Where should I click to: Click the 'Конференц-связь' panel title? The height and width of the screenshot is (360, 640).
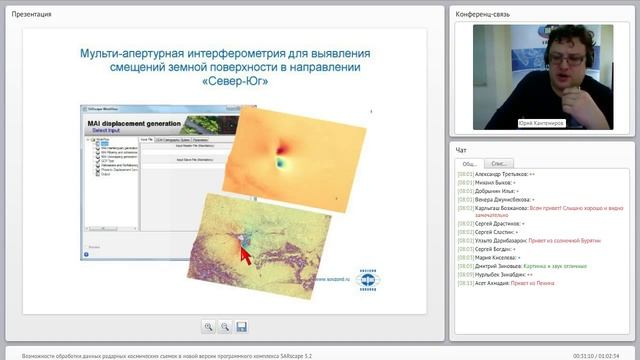click(x=482, y=14)
